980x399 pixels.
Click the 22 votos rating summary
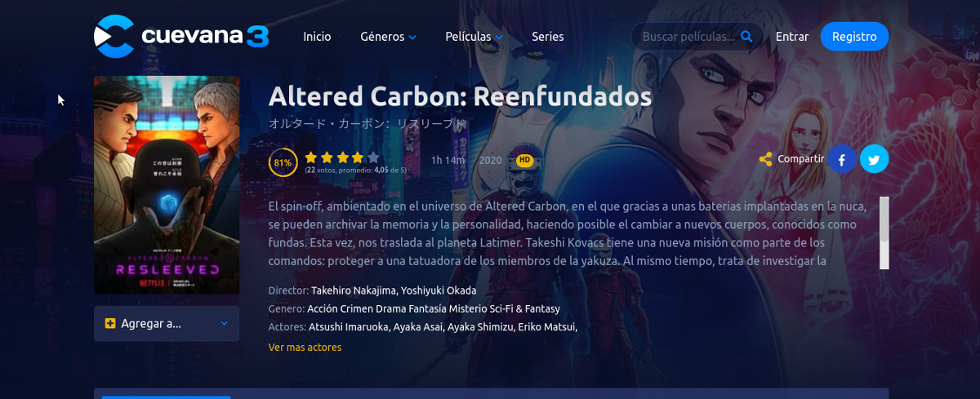(355, 171)
